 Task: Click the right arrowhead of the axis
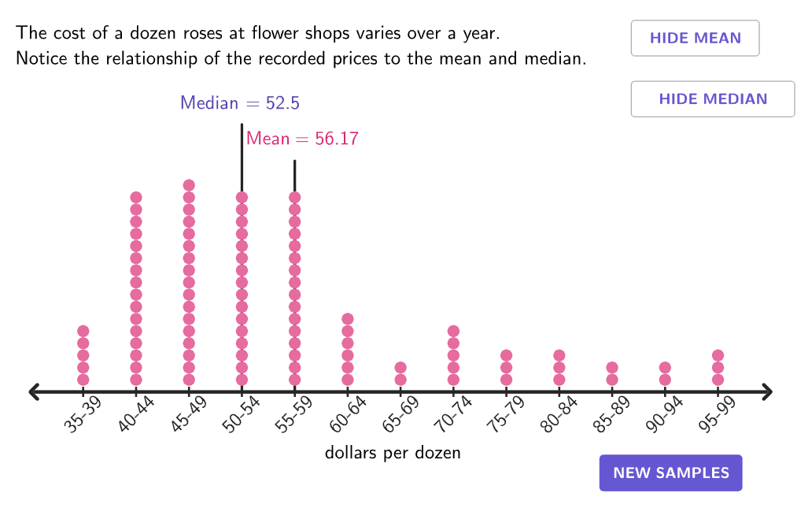coord(766,391)
